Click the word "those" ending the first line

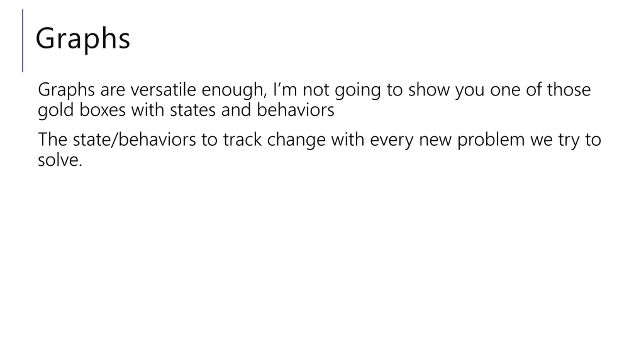click(569, 89)
